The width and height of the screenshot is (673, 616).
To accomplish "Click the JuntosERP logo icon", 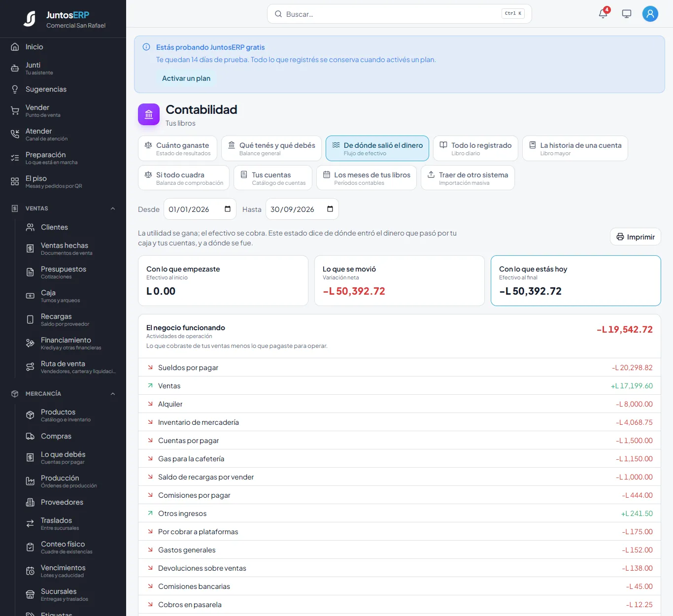I will pyautogui.click(x=30, y=19).
